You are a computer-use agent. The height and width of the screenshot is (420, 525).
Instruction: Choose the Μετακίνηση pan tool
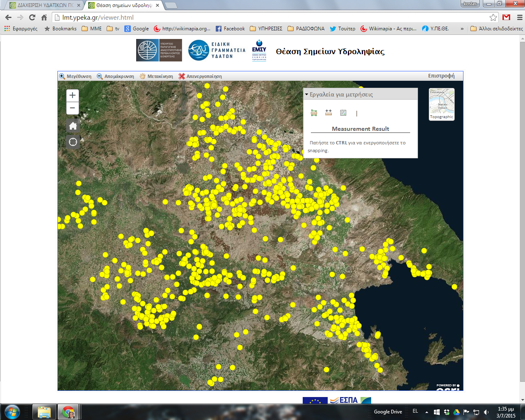156,76
